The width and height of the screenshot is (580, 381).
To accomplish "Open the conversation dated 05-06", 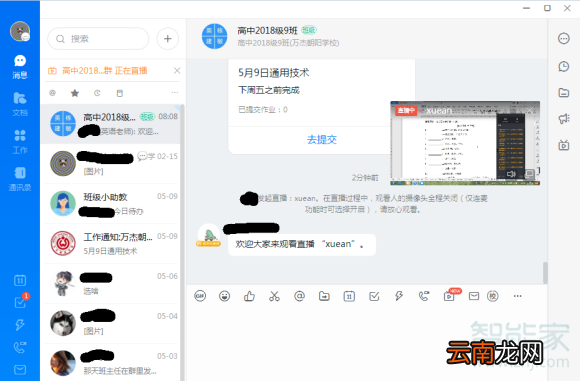I will (112, 283).
